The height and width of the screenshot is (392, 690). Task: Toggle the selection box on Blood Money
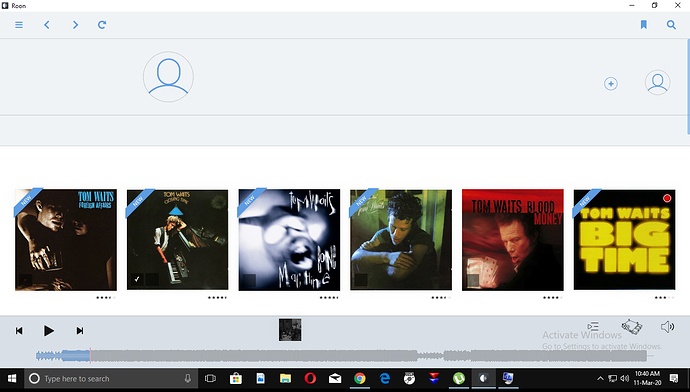coord(473,279)
